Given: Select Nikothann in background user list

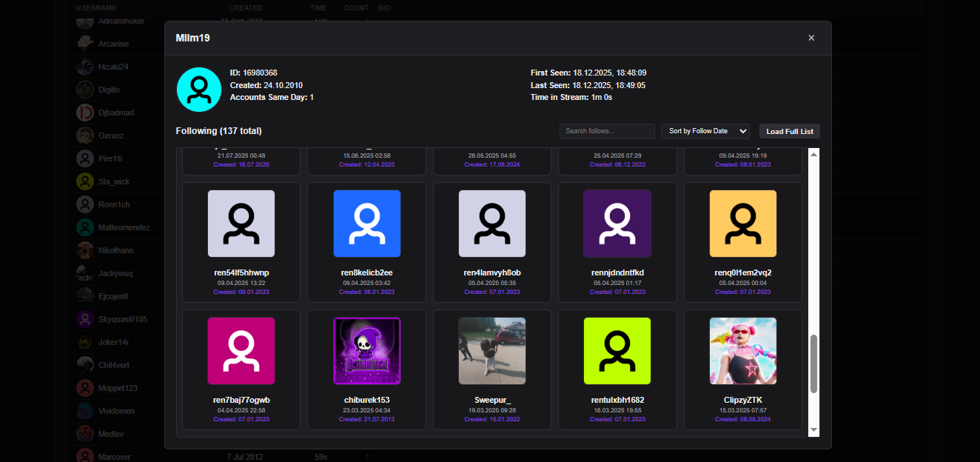Looking at the screenshot, I should (116, 250).
